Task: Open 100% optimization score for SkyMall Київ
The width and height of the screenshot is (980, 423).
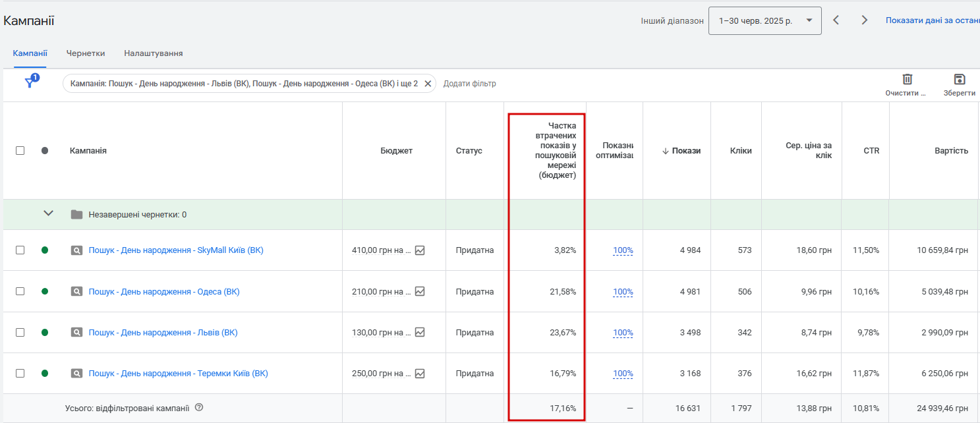Action: (x=623, y=250)
